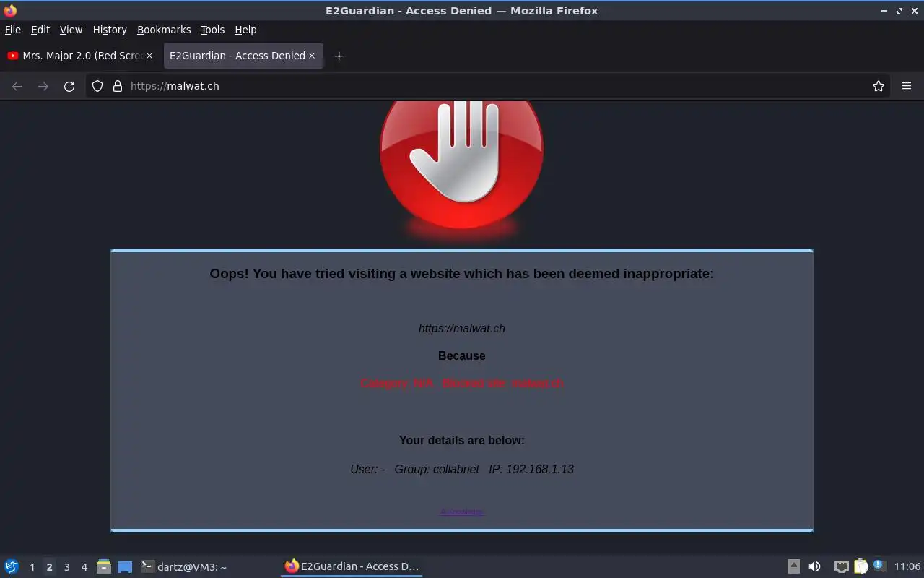The height and width of the screenshot is (578, 924).
Task: Open the network status tray icon
Action: click(841, 566)
